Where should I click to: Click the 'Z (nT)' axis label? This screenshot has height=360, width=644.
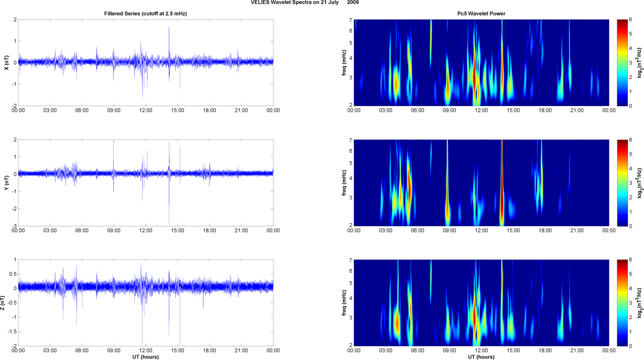point(3,303)
